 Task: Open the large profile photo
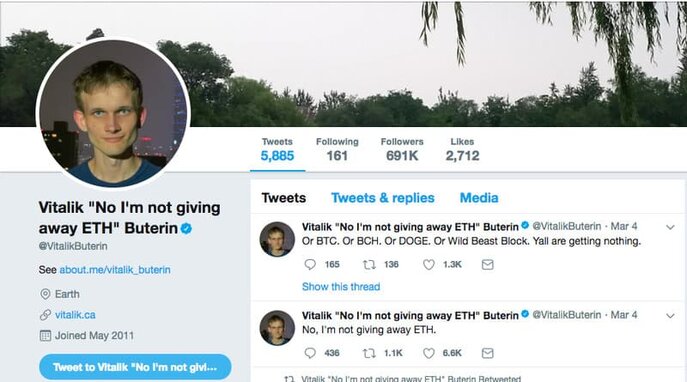[113, 114]
